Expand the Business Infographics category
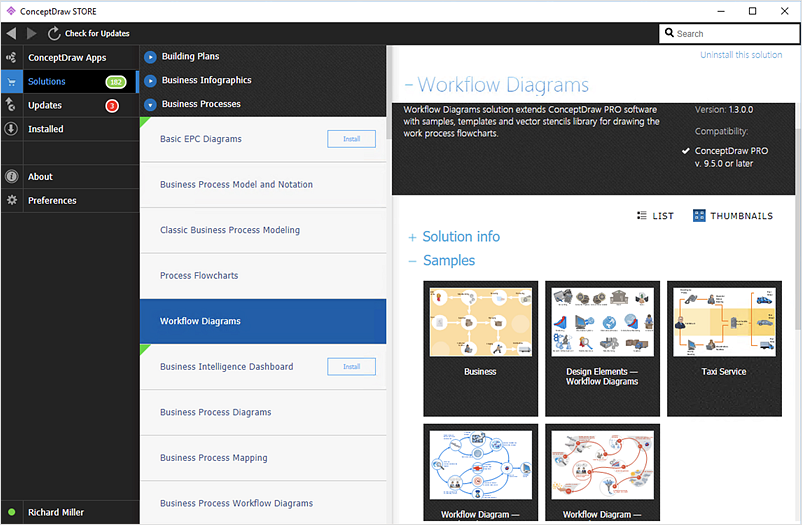This screenshot has width=802, height=525. click(150, 80)
